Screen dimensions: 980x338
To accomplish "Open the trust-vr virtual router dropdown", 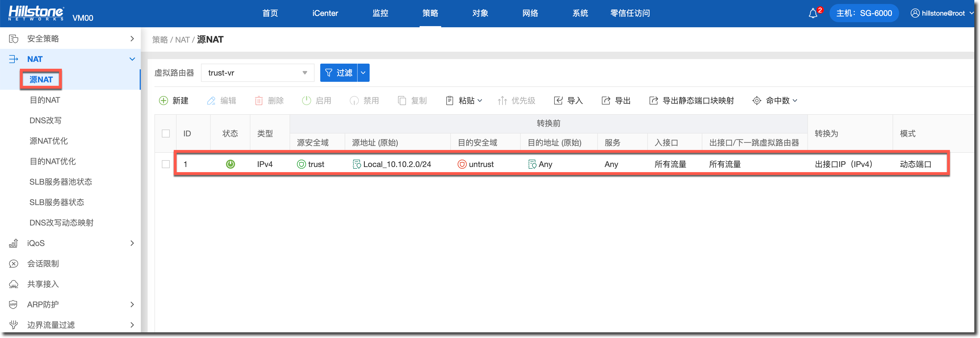I will (x=257, y=73).
